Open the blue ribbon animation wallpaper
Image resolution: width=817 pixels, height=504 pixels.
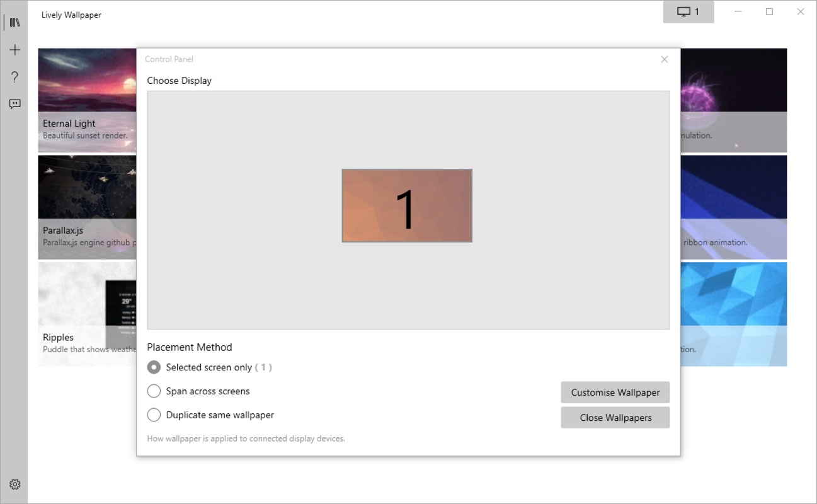[x=734, y=207]
